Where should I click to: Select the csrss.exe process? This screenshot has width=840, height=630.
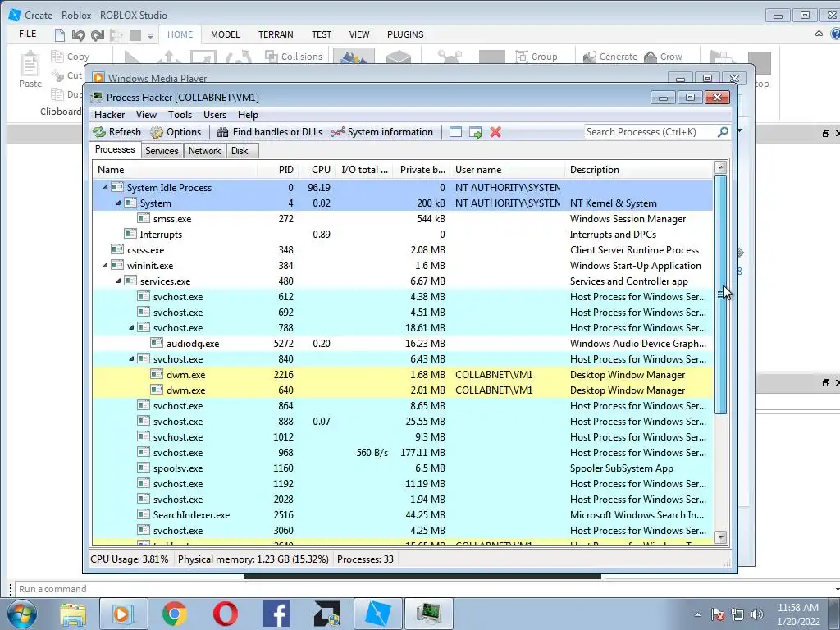click(x=403, y=249)
